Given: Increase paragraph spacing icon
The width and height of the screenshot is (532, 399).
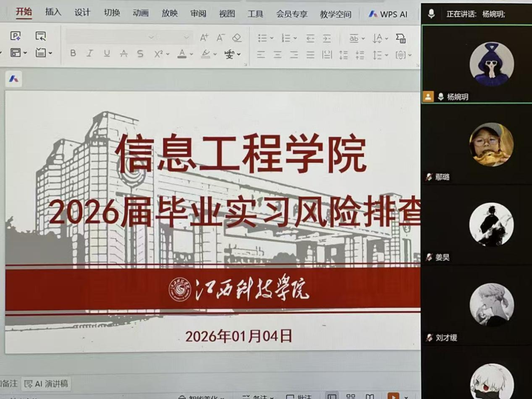Looking at the screenshot, I should (343, 55).
